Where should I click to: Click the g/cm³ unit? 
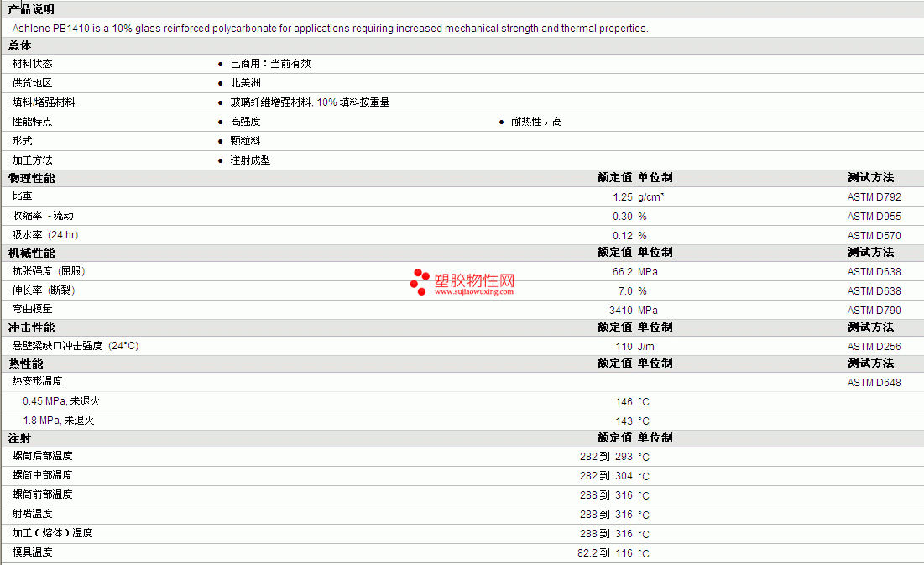click(x=650, y=197)
